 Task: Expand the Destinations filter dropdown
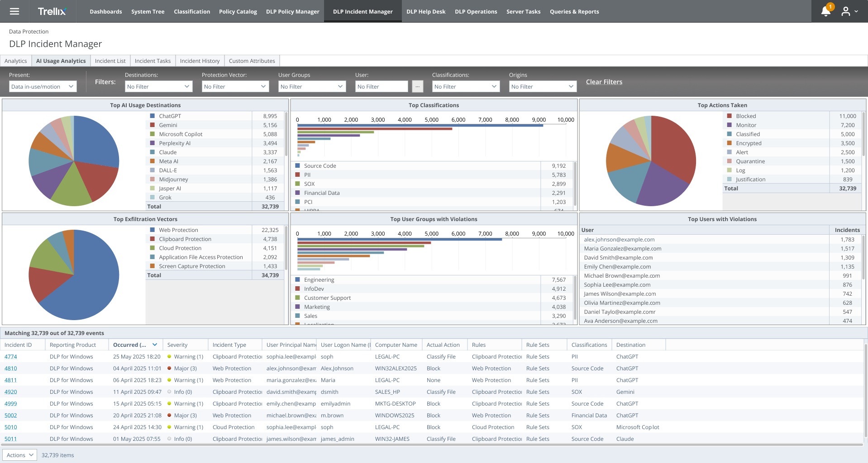[x=158, y=86]
